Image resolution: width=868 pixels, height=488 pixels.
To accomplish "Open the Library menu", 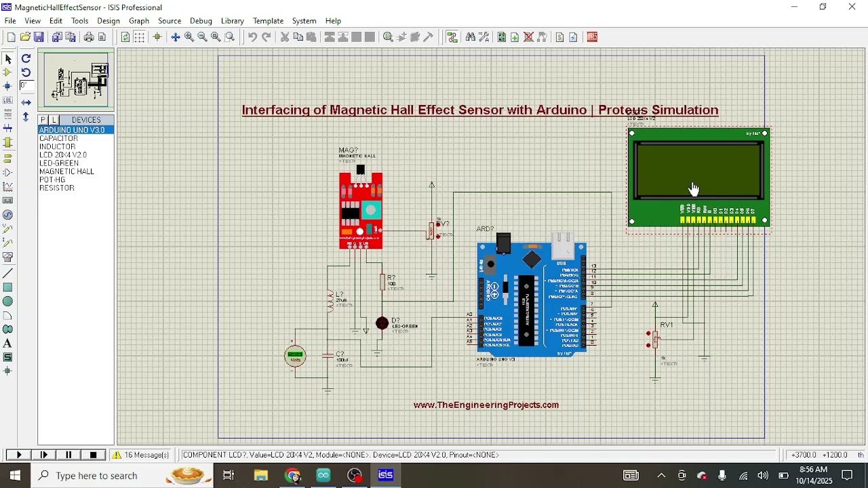I will [233, 21].
